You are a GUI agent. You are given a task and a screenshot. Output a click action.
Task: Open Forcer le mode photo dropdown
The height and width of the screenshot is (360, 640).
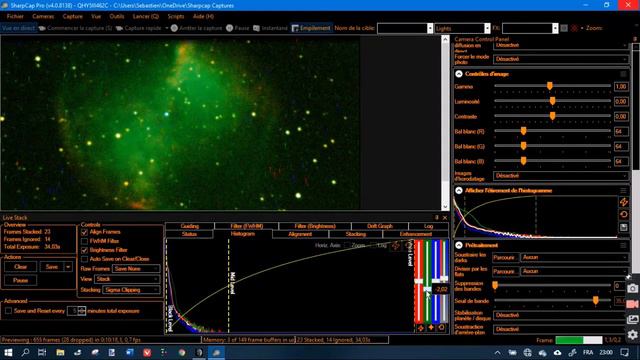(x=561, y=59)
